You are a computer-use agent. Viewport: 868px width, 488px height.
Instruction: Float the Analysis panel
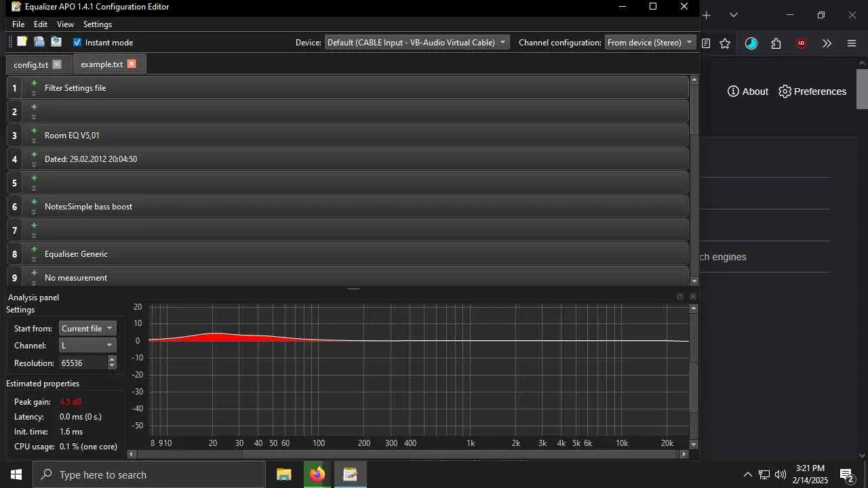(x=680, y=296)
